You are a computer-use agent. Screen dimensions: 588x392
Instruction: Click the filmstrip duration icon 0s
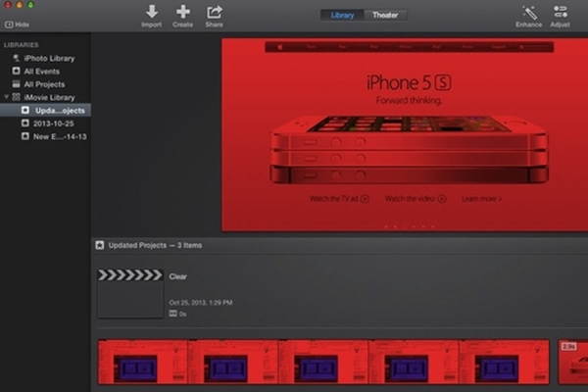tap(172, 314)
